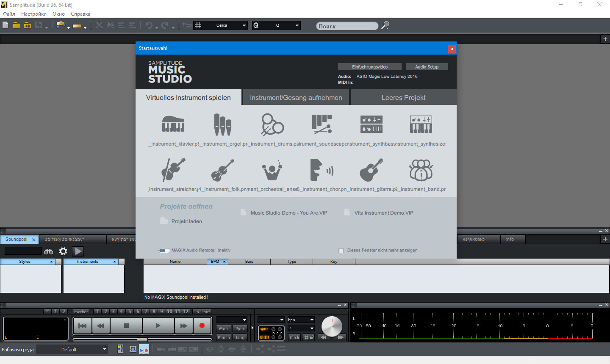Click 'Projekt laden' link
Screen dimensions: 610x364
[x=187, y=221]
